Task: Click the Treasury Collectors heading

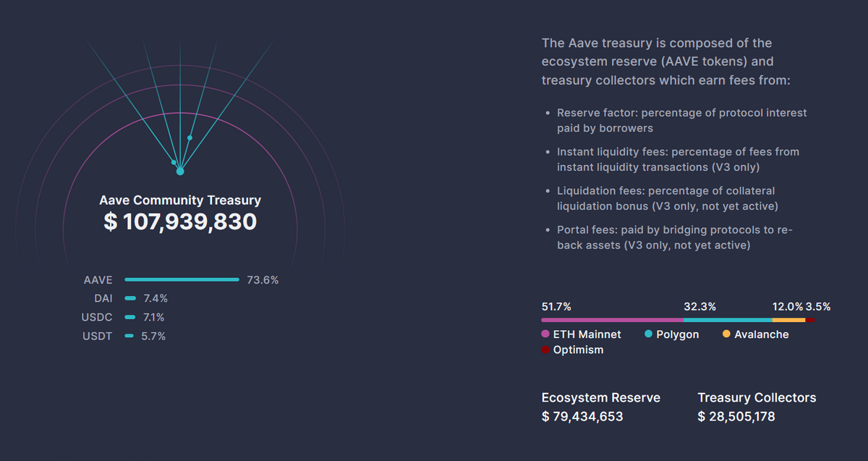Action: click(x=757, y=397)
